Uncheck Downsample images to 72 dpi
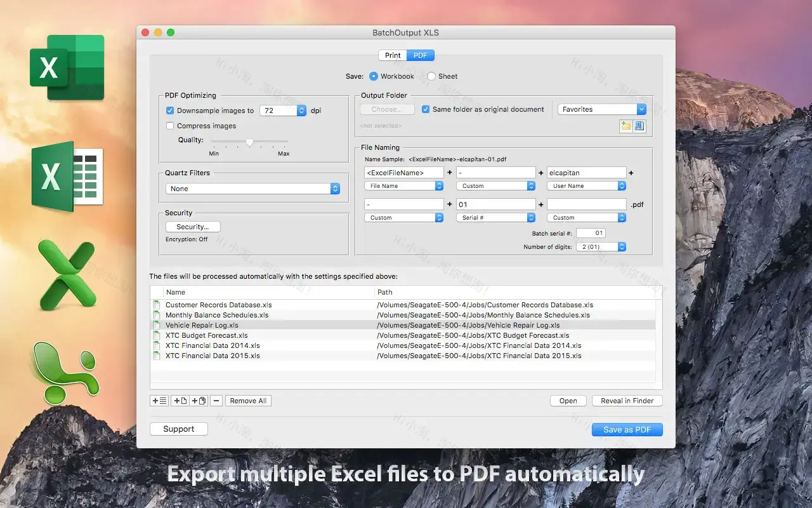Image resolution: width=812 pixels, height=508 pixels. coord(170,110)
